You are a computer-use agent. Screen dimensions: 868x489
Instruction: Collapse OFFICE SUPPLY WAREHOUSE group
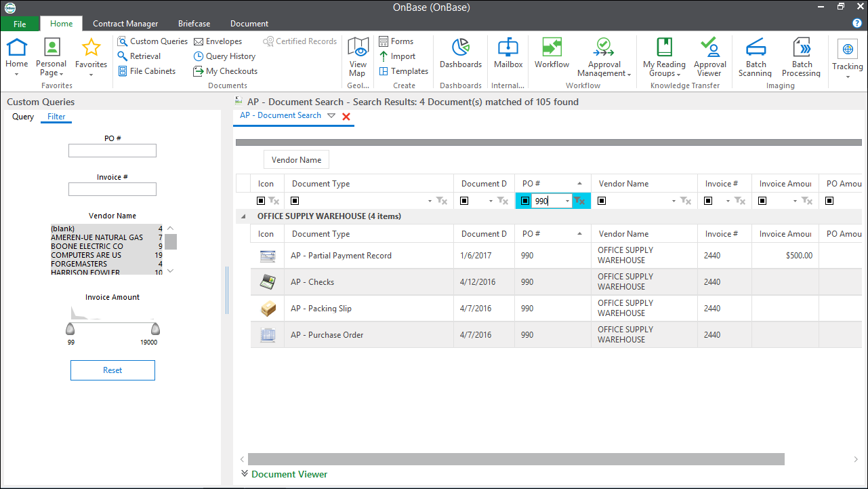coord(243,216)
